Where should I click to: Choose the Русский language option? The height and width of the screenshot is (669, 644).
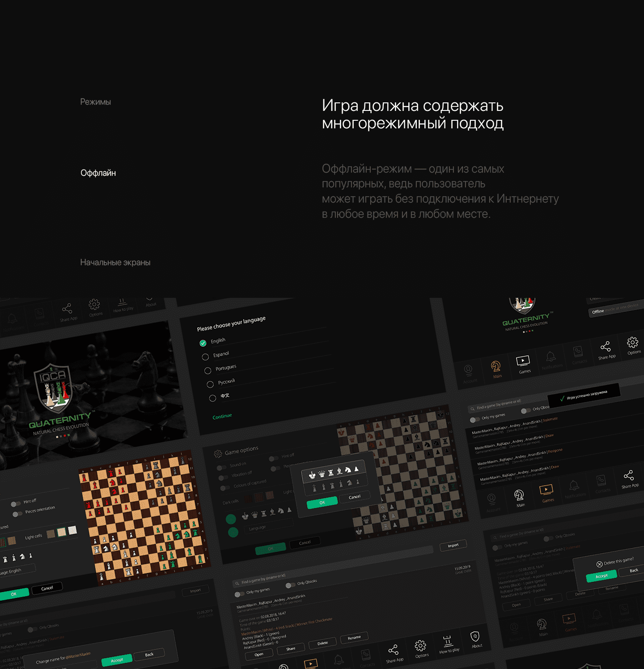pyautogui.click(x=210, y=384)
